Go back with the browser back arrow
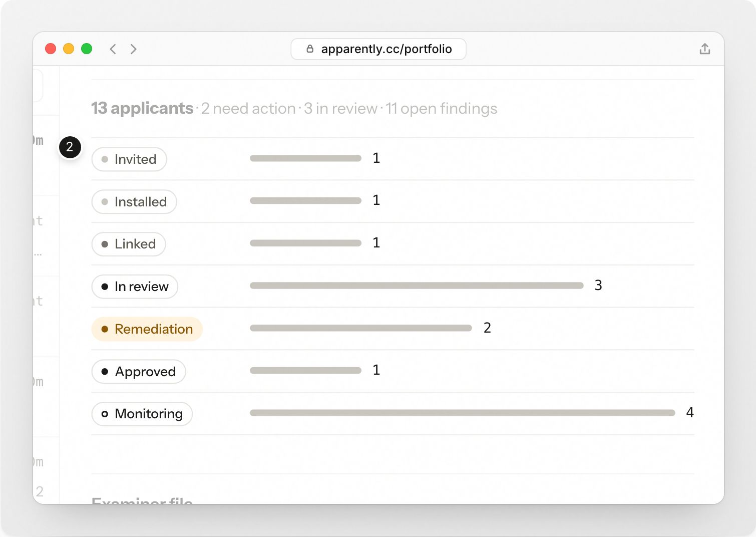Screen dimensions: 756x537 (x=113, y=49)
